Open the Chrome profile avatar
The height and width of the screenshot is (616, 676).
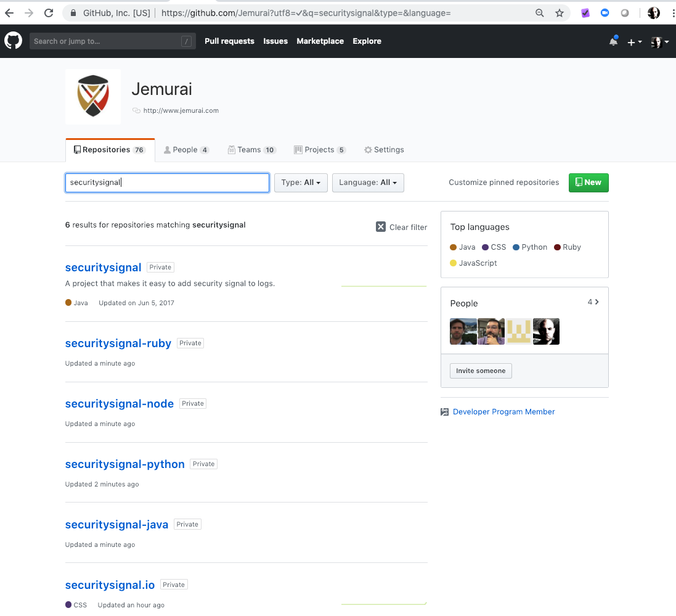tap(654, 13)
